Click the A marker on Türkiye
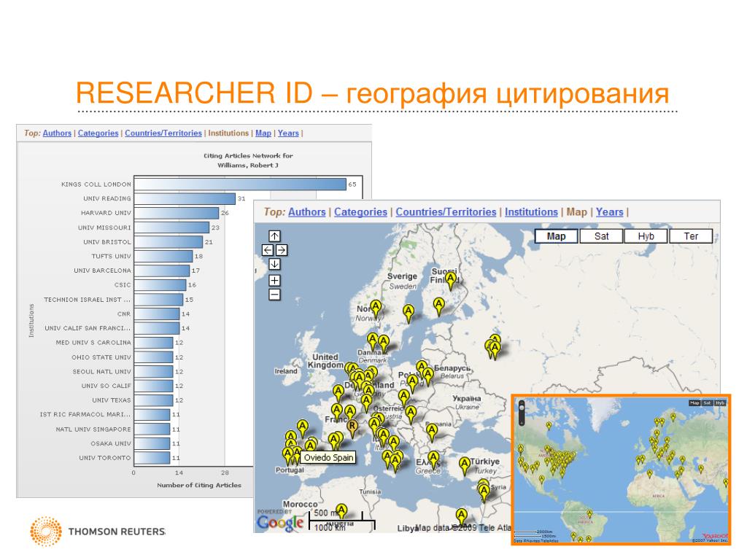This screenshot has width=747, height=560. pos(465,466)
